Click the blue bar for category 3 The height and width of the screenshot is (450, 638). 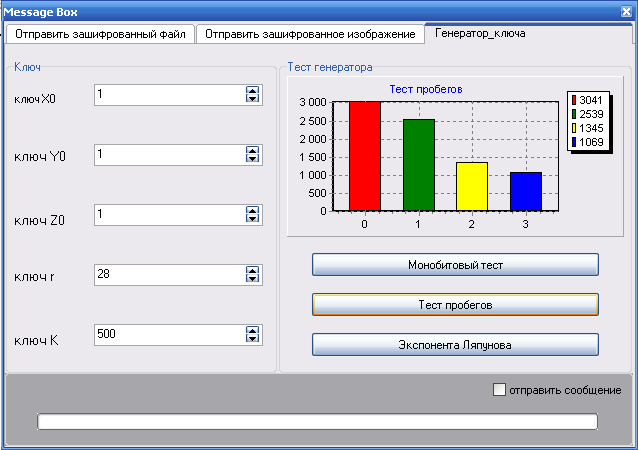pos(526,191)
